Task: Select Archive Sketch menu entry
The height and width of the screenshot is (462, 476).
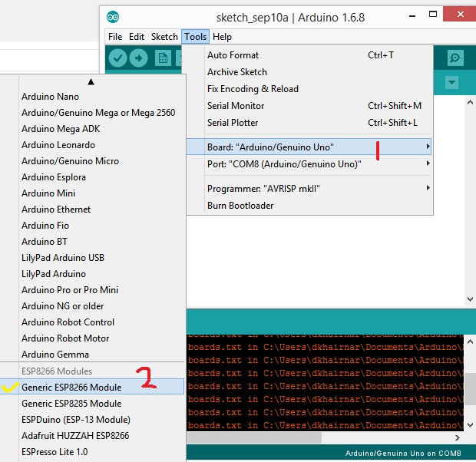Action: tap(309, 72)
